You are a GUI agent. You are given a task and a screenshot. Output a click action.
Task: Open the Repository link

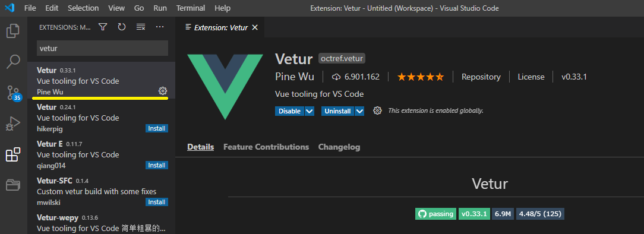click(481, 77)
